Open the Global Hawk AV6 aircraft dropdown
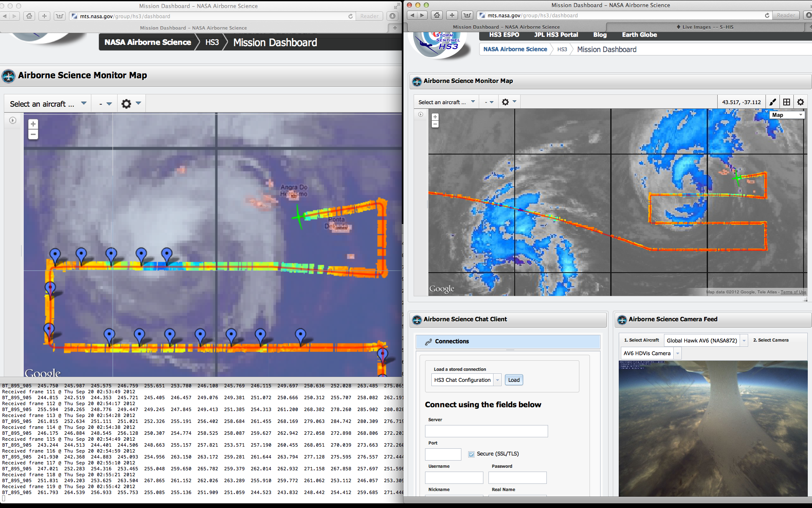Viewport: 812px width, 508px height. click(x=744, y=340)
